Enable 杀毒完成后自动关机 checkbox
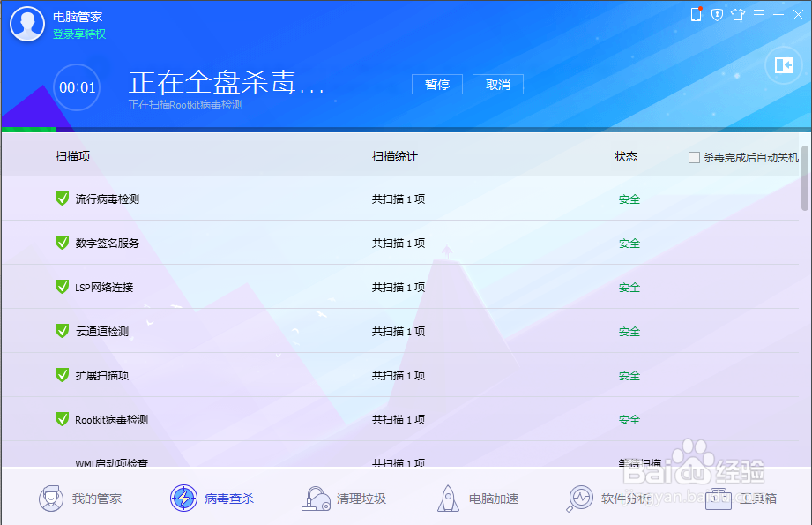The image size is (812, 525). pos(695,158)
